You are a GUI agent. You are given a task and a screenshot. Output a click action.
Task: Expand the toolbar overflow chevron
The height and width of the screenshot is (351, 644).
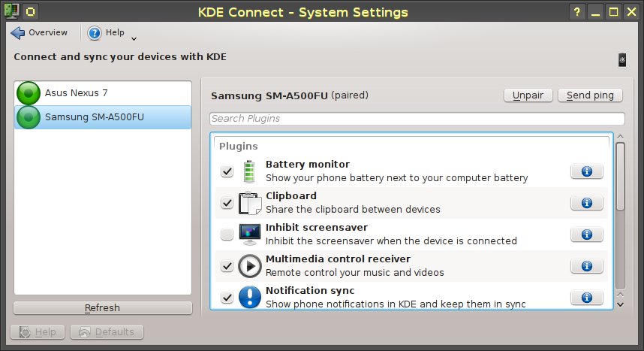134,38
